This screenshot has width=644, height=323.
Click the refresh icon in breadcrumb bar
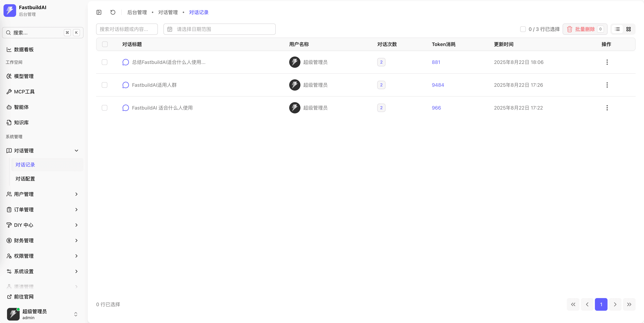click(x=113, y=12)
